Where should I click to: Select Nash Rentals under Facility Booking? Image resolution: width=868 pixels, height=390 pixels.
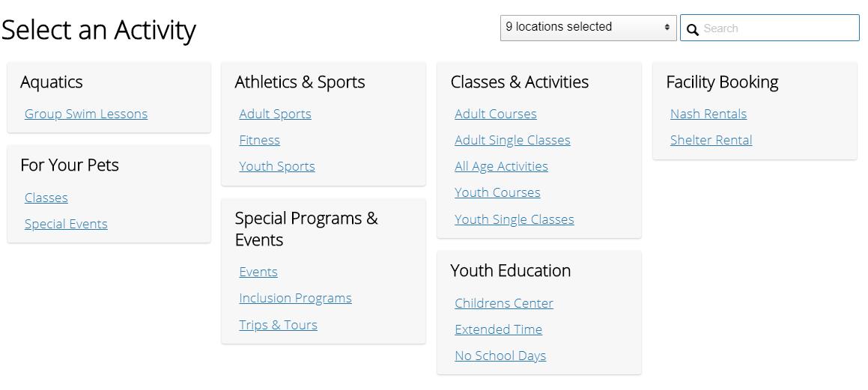tap(708, 114)
